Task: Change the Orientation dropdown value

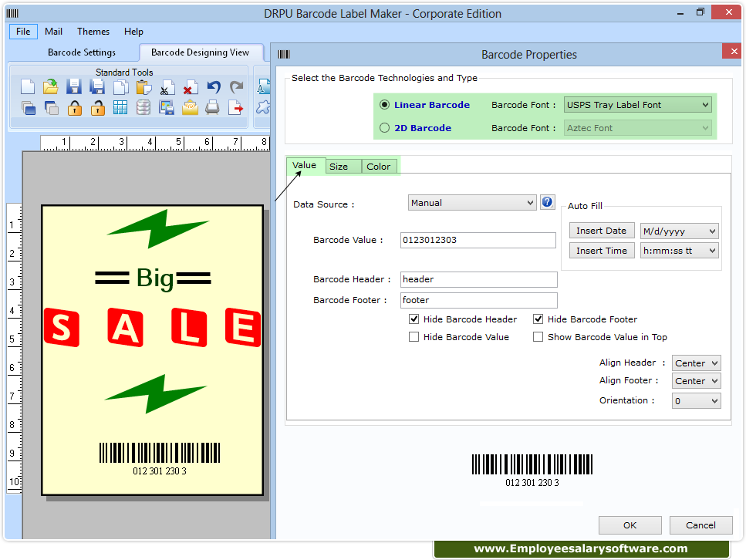Action: [696, 400]
